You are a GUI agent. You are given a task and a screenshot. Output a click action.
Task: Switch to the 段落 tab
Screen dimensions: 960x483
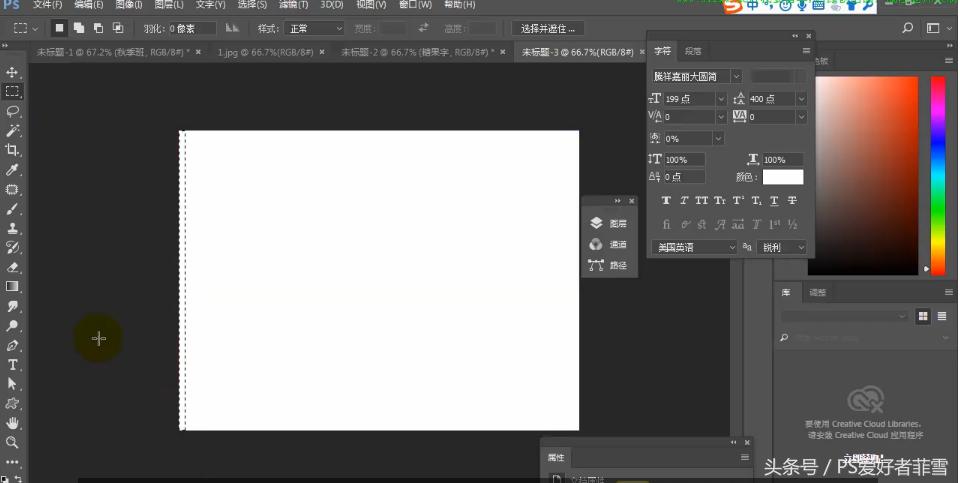coord(693,51)
